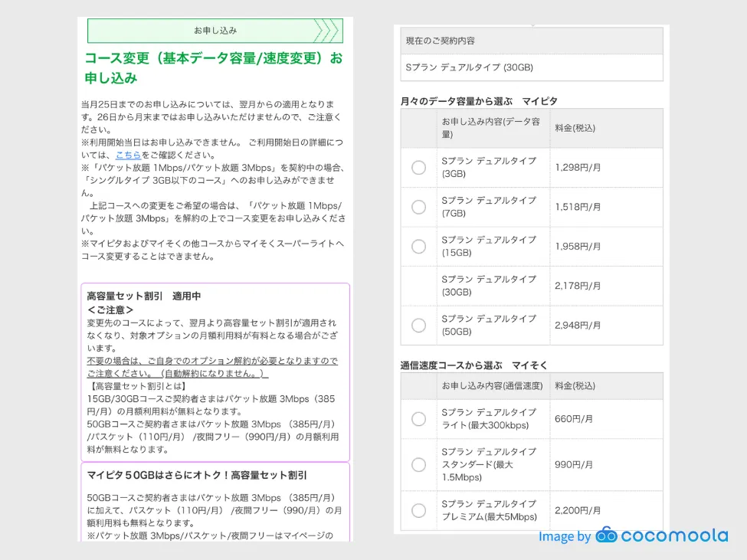Click the 2,178円/月 price cell
This screenshot has height=560, width=747.
(x=606, y=286)
